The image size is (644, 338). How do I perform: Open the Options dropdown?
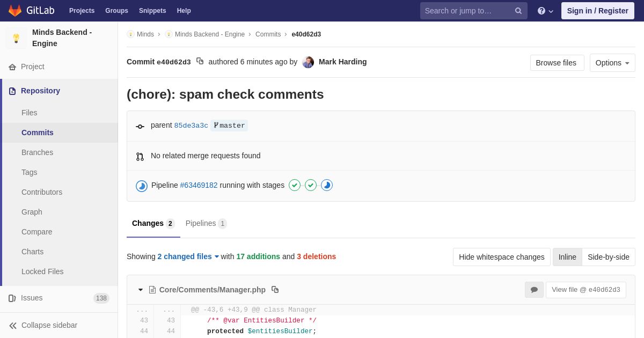[612, 63]
